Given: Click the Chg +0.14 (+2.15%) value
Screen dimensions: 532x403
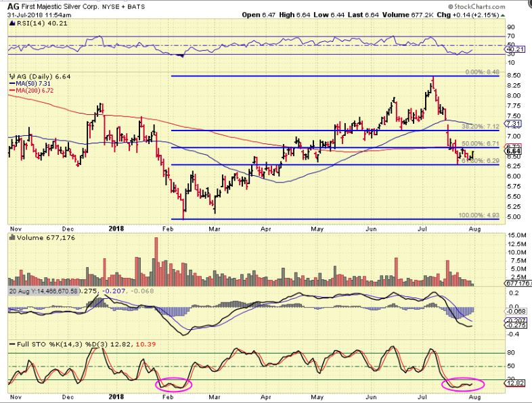Looking at the screenshot, I should tap(468, 15).
